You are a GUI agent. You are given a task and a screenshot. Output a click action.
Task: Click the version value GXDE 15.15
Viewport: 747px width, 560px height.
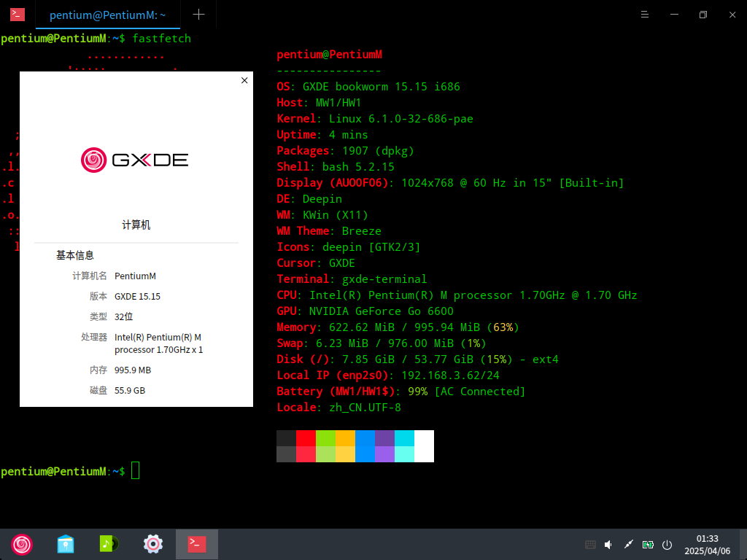point(137,297)
